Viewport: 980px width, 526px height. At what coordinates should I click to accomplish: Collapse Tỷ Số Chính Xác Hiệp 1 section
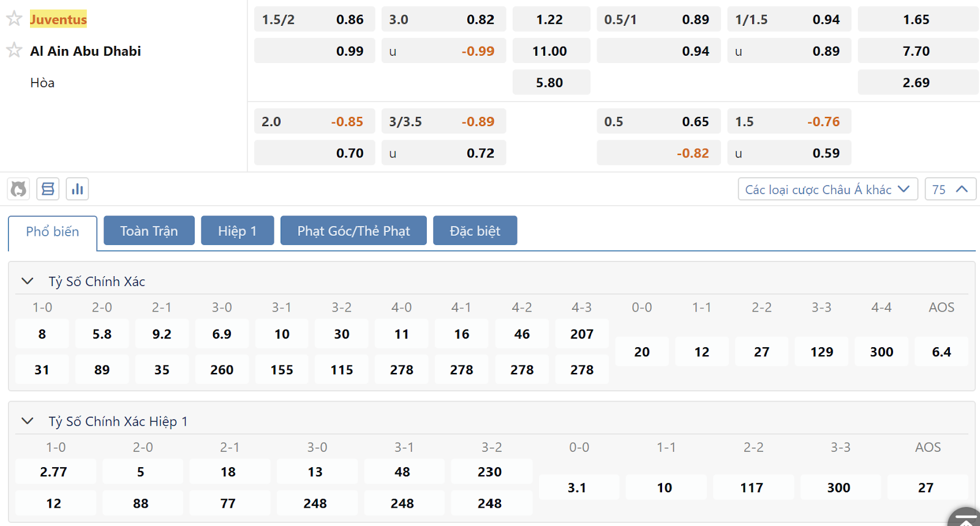tap(28, 421)
